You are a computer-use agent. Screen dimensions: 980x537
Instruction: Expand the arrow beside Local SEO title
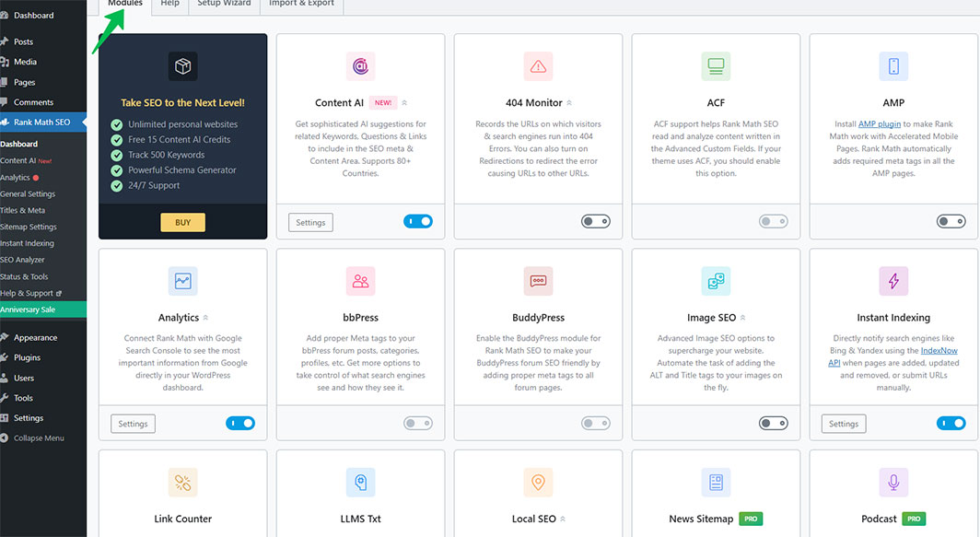pyautogui.click(x=563, y=519)
